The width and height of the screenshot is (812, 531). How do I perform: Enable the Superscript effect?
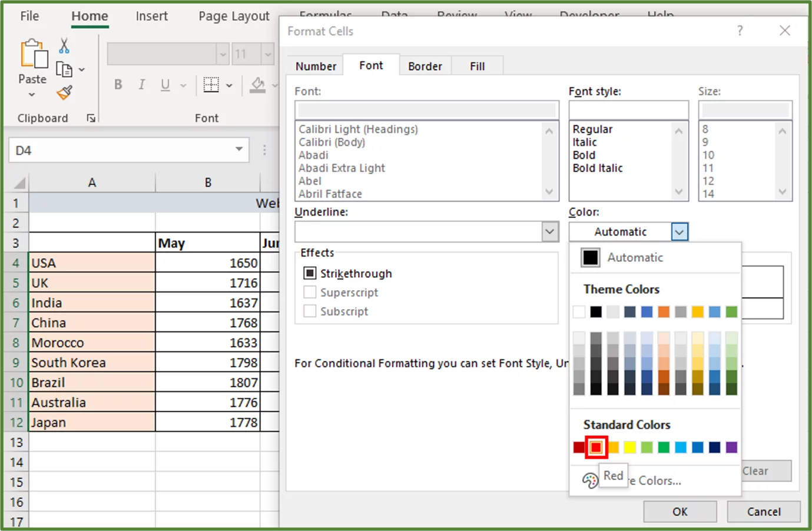[310, 292]
